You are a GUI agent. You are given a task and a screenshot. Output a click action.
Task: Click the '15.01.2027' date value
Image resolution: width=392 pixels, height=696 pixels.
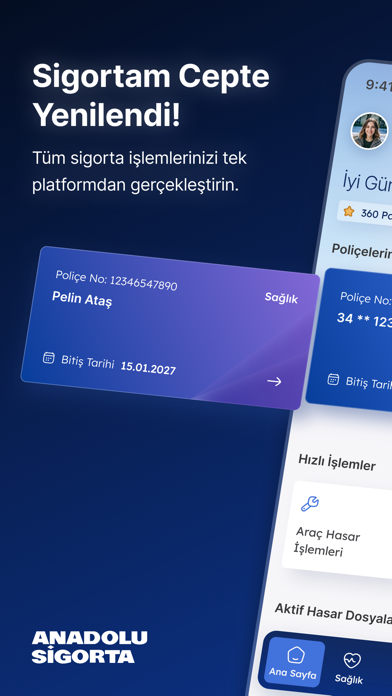(x=148, y=368)
